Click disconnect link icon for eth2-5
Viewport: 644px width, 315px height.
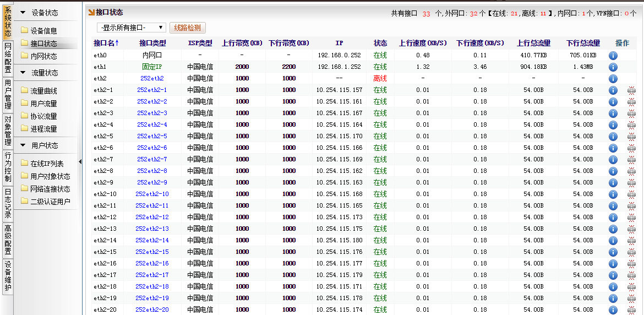point(631,137)
